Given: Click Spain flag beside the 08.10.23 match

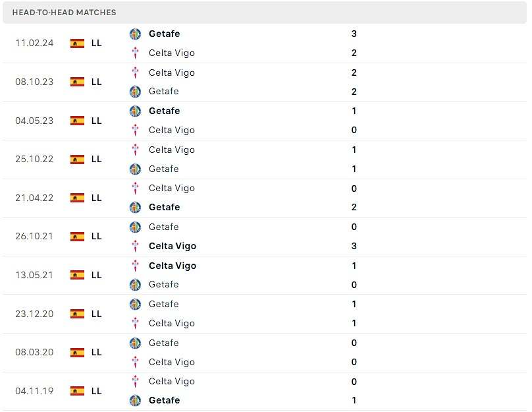Looking at the screenshot, I should click(x=77, y=82).
